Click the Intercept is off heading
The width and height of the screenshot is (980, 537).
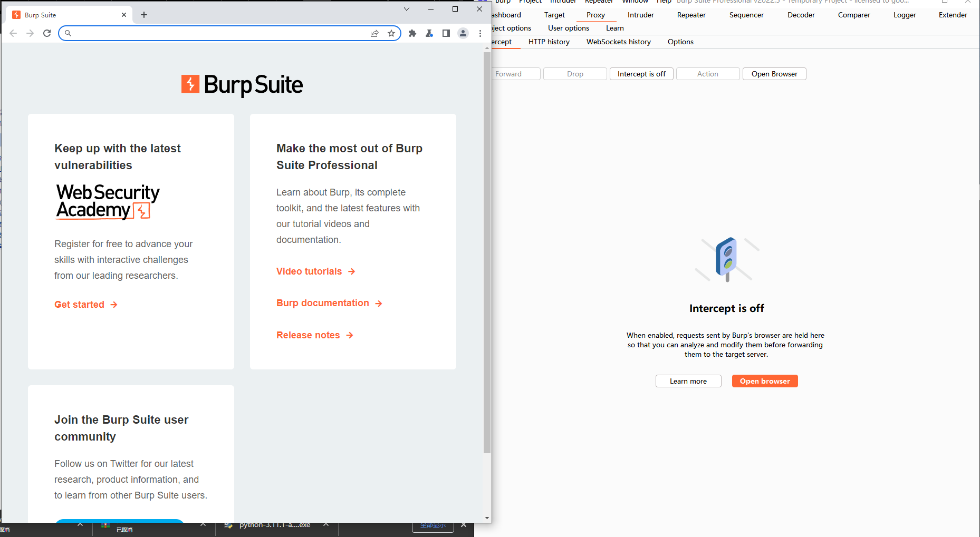click(727, 308)
